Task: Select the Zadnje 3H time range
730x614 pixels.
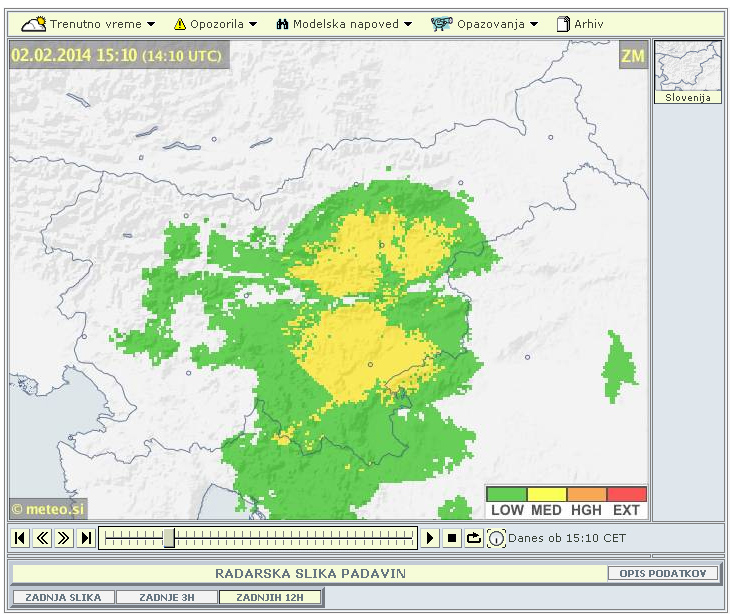Action: 166,597
